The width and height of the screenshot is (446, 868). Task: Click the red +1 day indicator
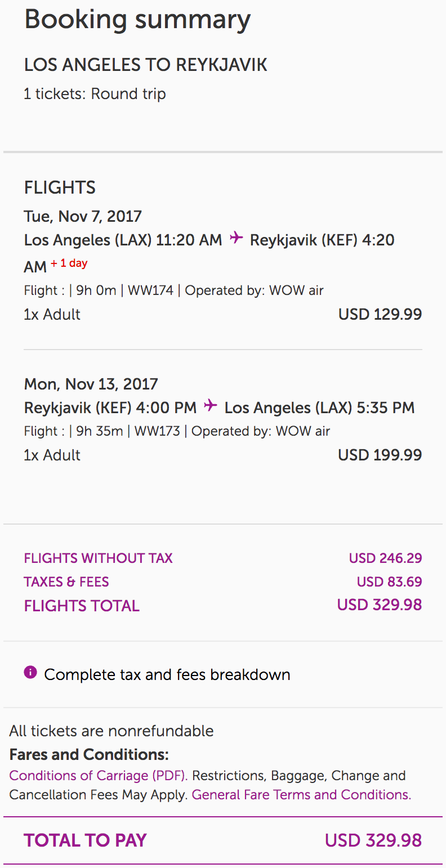[x=69, y=263]
